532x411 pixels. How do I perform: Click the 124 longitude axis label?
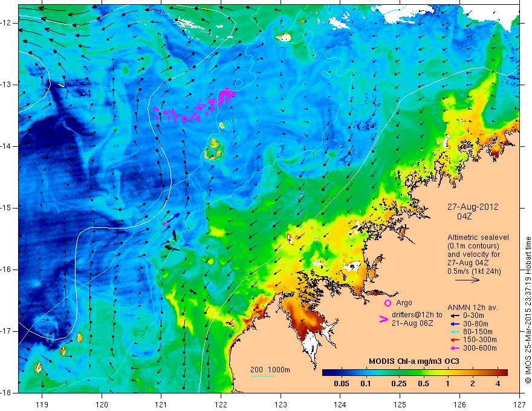[x=340, y=404]
